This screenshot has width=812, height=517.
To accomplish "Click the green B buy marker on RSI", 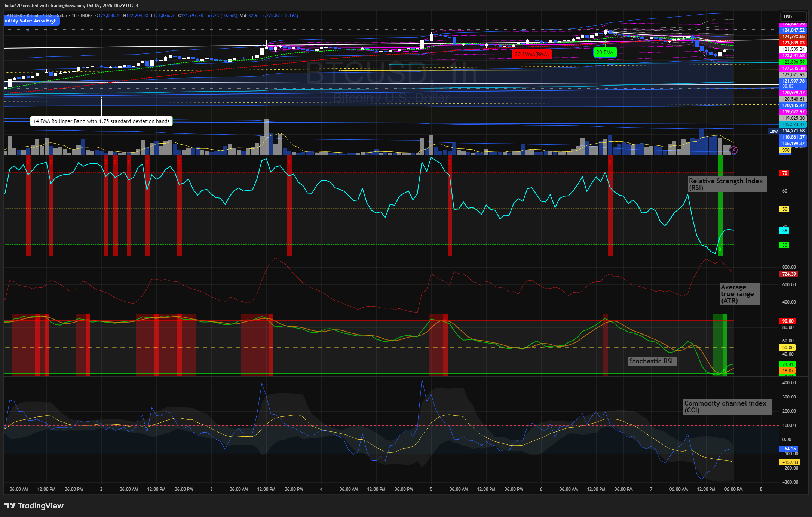I will point(720,249).
